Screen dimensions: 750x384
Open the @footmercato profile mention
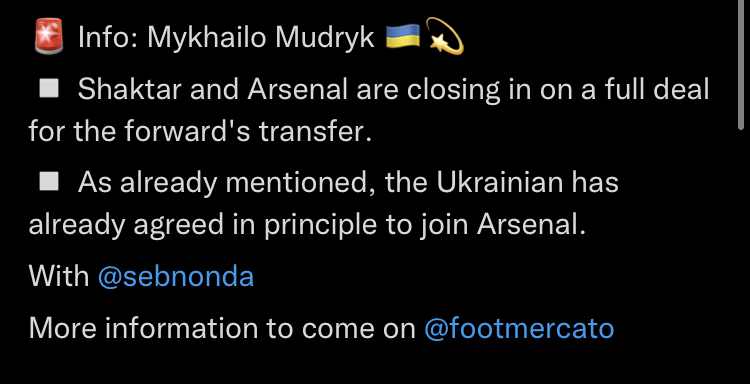click(x=519, y=329)
